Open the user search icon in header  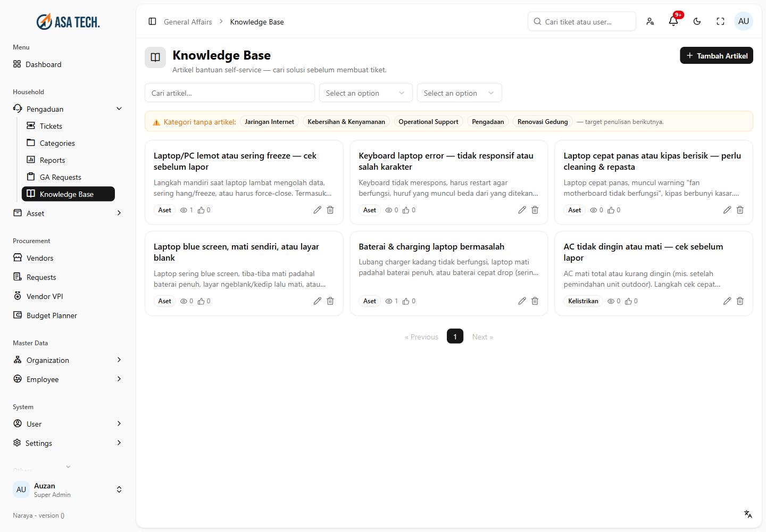point(650,21)
